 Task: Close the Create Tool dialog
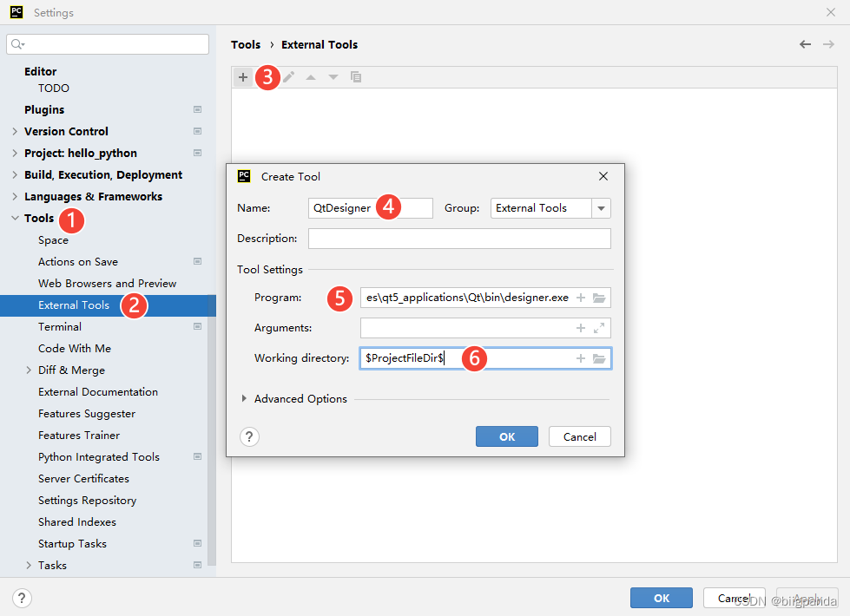pyautogui.click(x=603, y=176)
